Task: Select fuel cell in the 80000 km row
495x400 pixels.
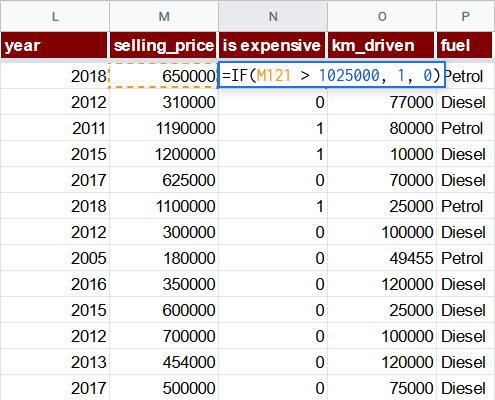Action: (x=466, y=128)
